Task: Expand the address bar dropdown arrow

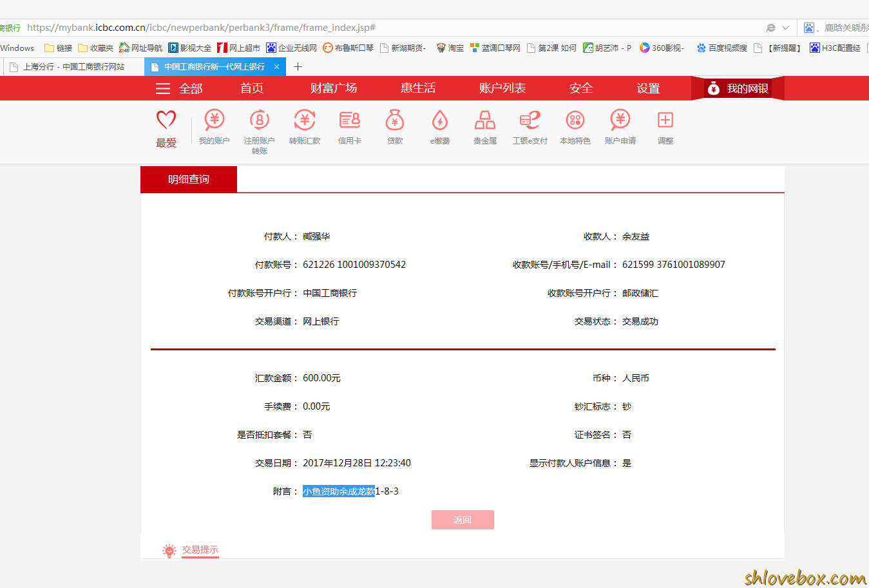Action: 785,28
